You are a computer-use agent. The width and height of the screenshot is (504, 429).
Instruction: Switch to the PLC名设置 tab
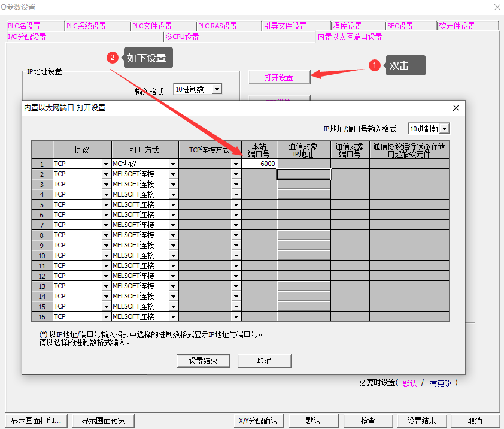tap(24, 26)
